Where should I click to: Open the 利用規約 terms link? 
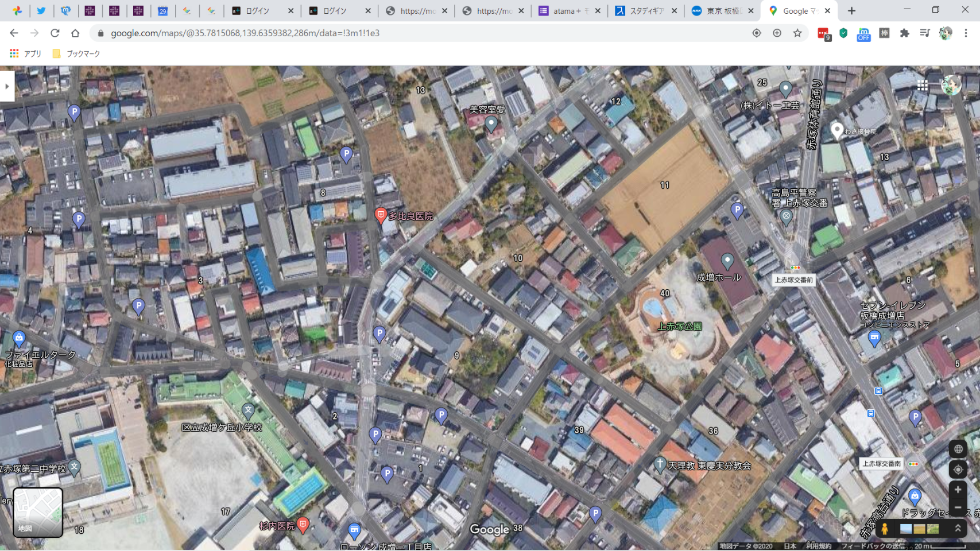(818, 546)
